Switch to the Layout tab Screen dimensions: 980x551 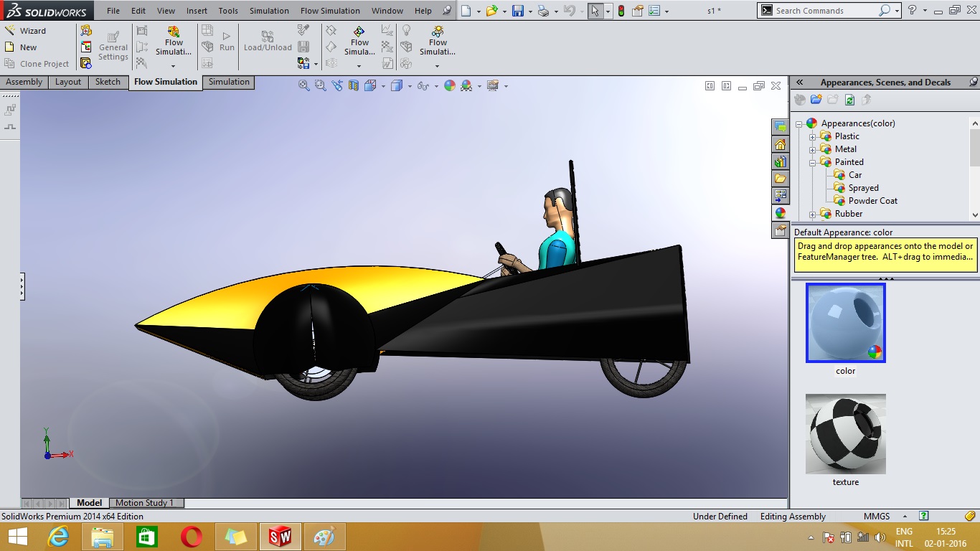click(x=68, y=82)
